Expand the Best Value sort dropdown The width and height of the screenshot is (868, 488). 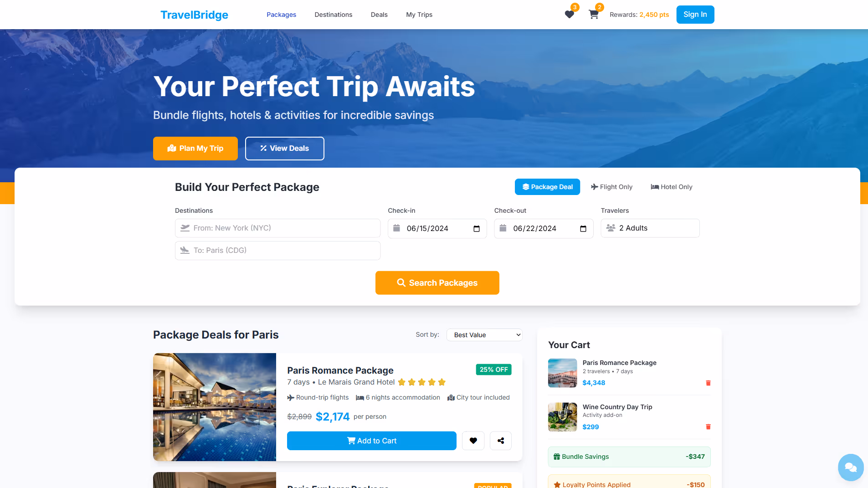pos(484,335)
